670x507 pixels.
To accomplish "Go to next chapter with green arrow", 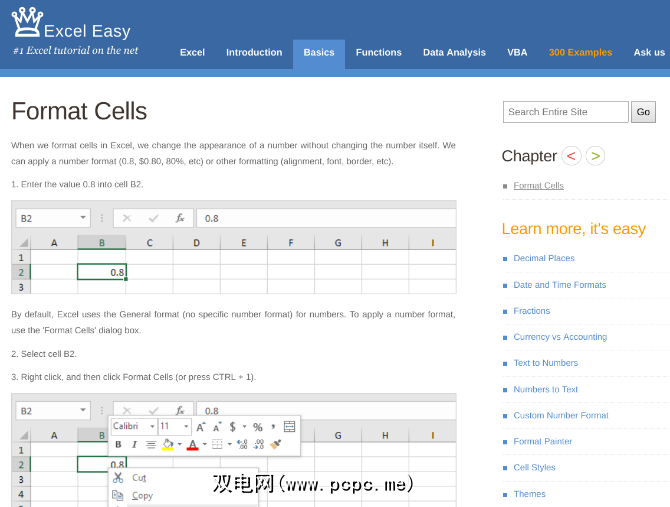I will pos(595,156).
